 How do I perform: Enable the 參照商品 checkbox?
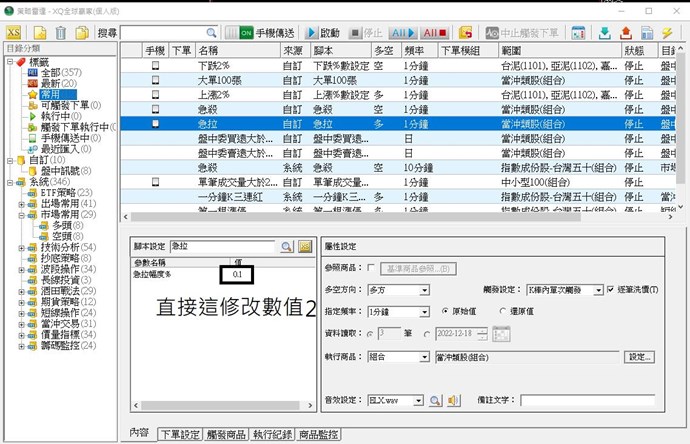pyautogui.click(x=372, y=268)
